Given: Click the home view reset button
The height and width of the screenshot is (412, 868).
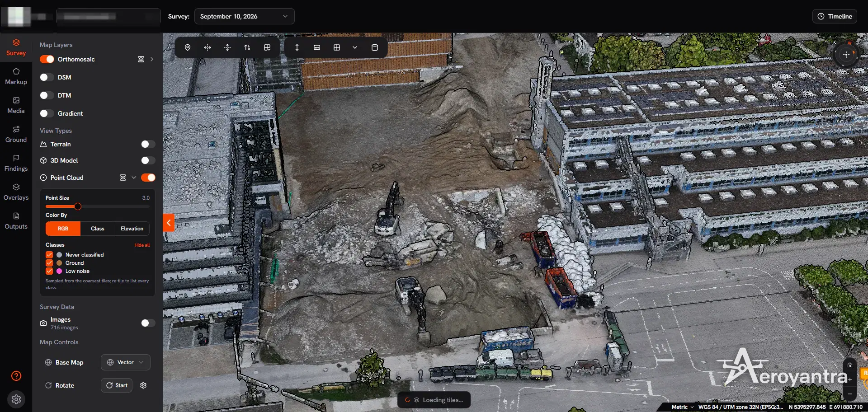Looking at the screenshot, I should tap(850, 365).
